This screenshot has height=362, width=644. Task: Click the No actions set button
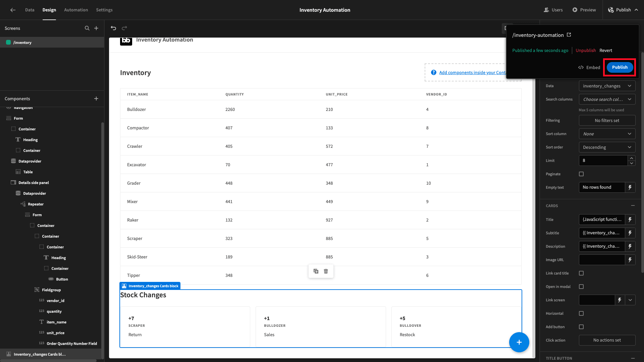[607, 340]
